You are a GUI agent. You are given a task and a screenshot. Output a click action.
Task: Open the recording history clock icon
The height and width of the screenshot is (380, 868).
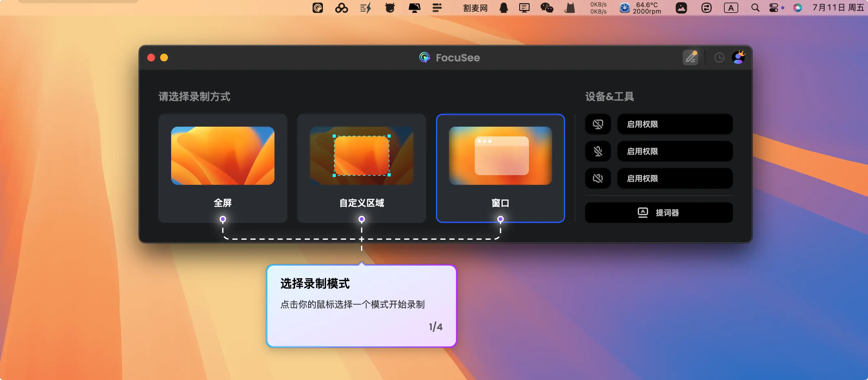(719, 58)
